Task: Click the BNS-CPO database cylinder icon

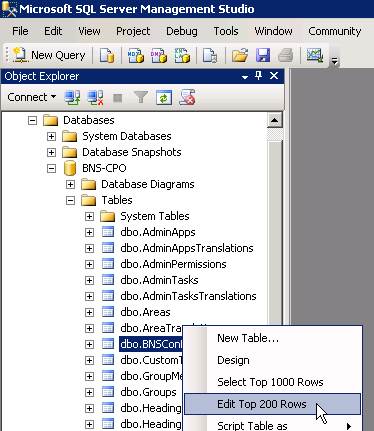Action: (x=70, y=168)
